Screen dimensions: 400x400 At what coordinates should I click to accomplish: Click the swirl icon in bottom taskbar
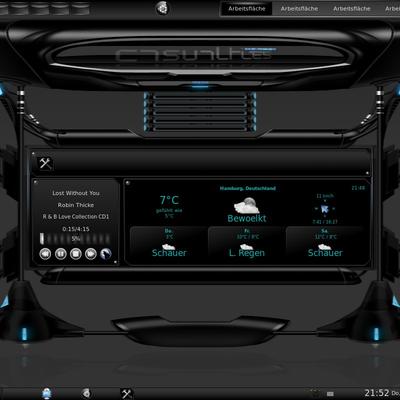pos(86,393)
